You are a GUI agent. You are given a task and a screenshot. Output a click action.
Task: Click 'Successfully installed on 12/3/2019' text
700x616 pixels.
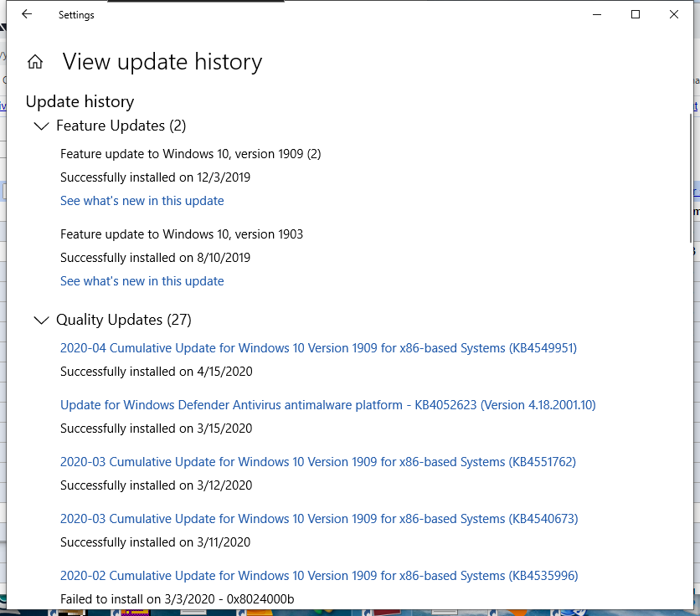[156, 177]
